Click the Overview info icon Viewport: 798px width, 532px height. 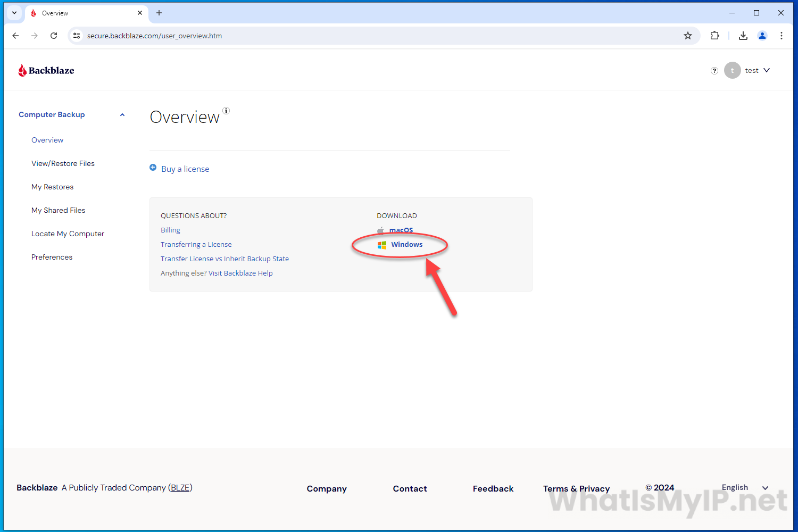pyautogui.click(x=226, y=111)
